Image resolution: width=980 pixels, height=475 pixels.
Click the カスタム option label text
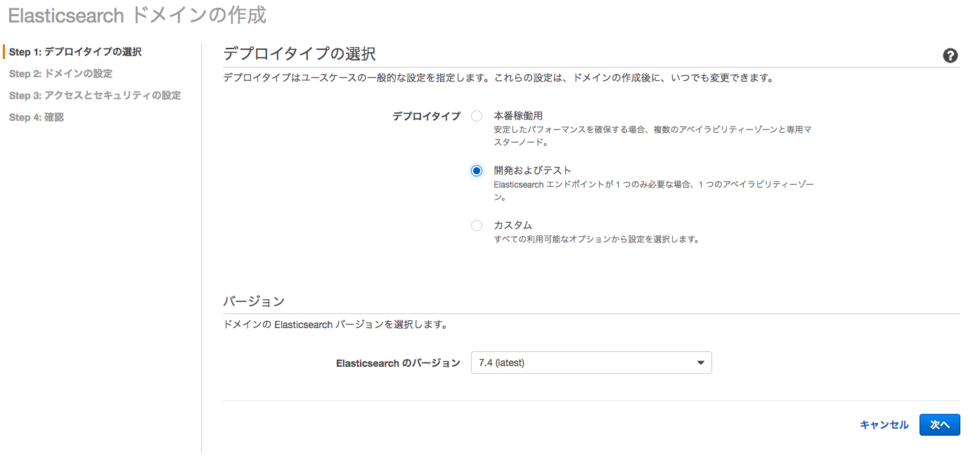pyautogui.click(x=512, y=225)
